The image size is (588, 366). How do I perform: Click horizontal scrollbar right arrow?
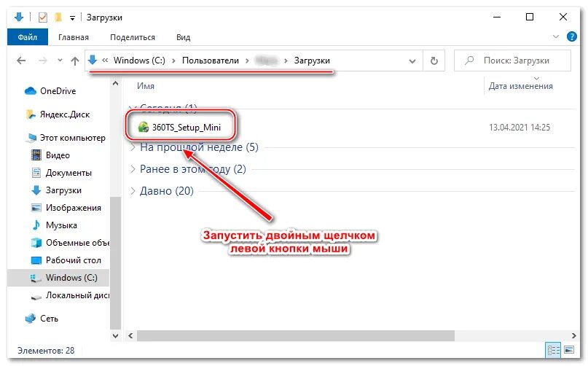pos(573,335)
